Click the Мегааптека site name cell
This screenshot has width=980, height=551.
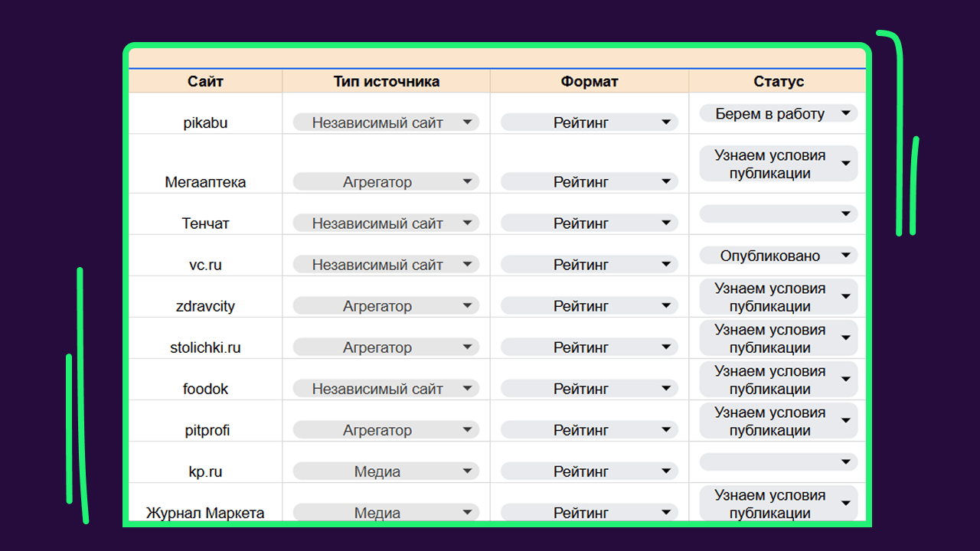tap(205, 182)
